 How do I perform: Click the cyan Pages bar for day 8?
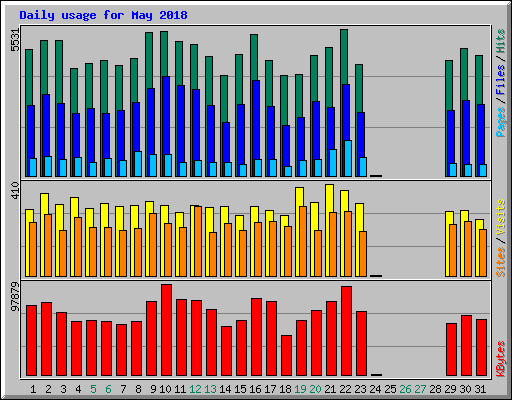pyautogui.click(x=138, y=164)
